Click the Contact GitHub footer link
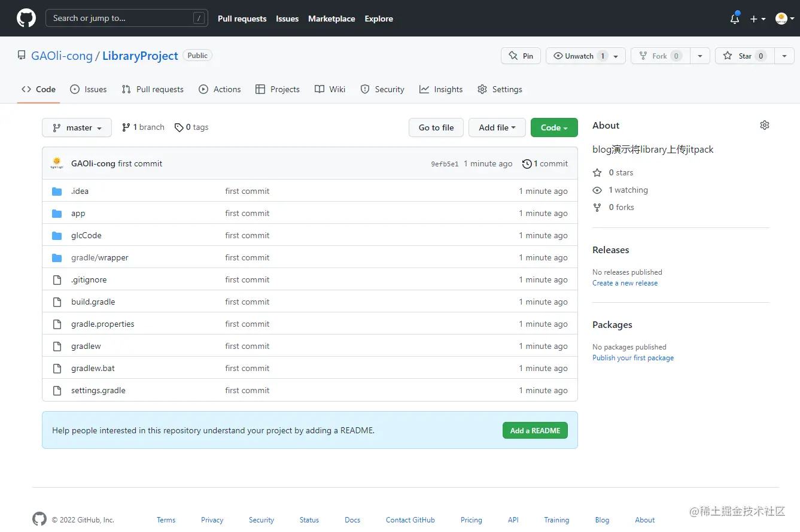 410,520
